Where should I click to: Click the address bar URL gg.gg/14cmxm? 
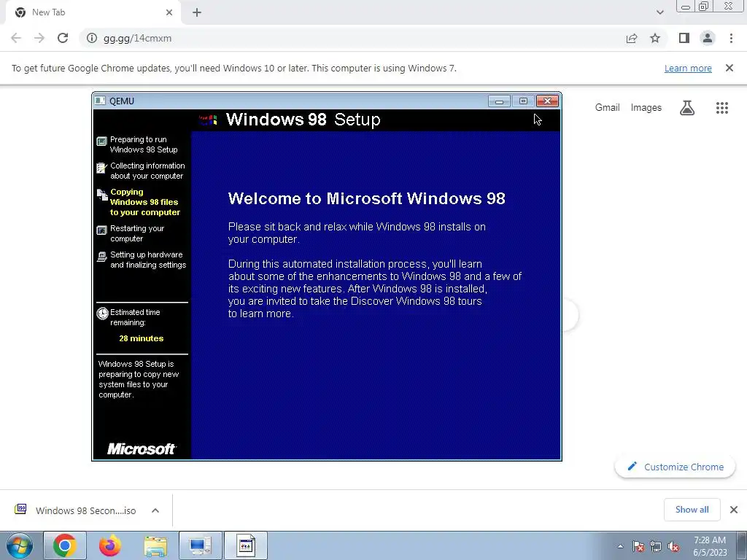(137, 38)
